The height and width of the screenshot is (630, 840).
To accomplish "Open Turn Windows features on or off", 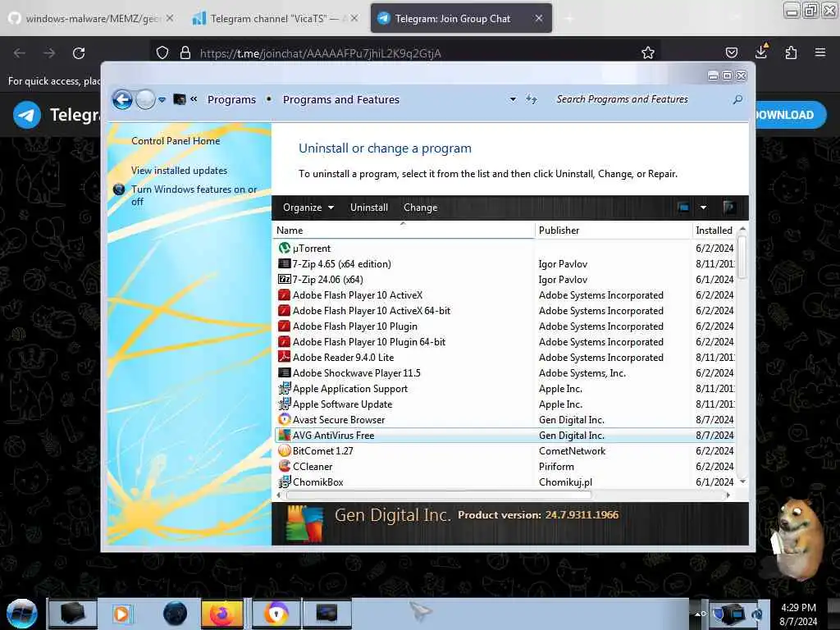I will (x=194, y=195).
